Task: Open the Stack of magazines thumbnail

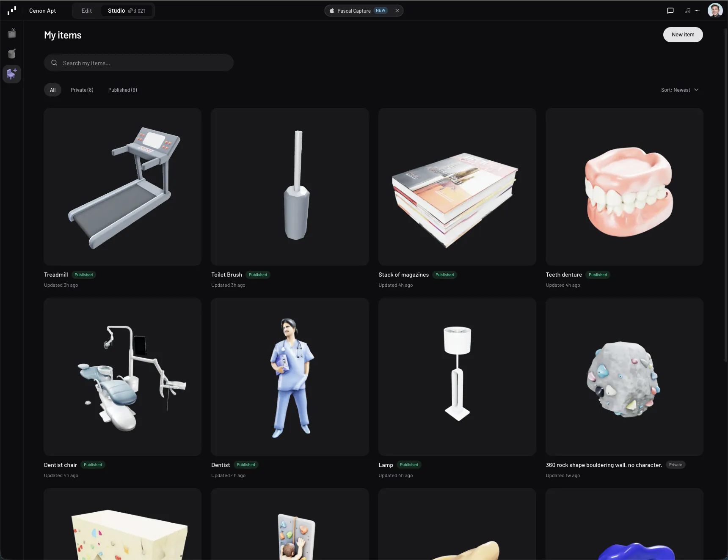Action: click(x=457, y=187)
